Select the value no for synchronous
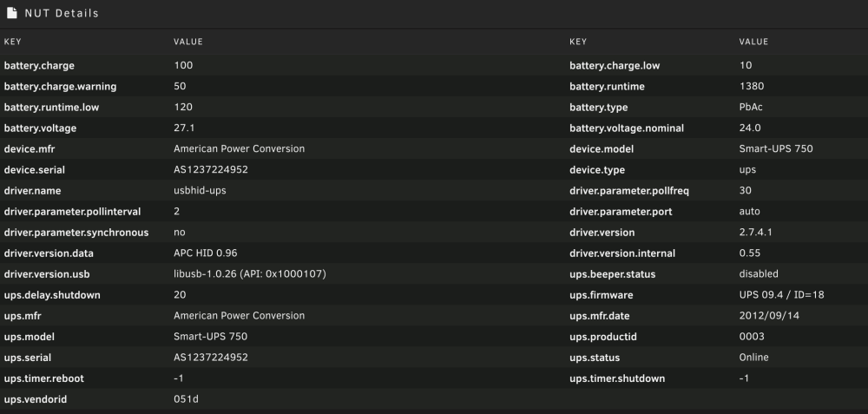The image size is (868, 414). [x=180, y=233]
